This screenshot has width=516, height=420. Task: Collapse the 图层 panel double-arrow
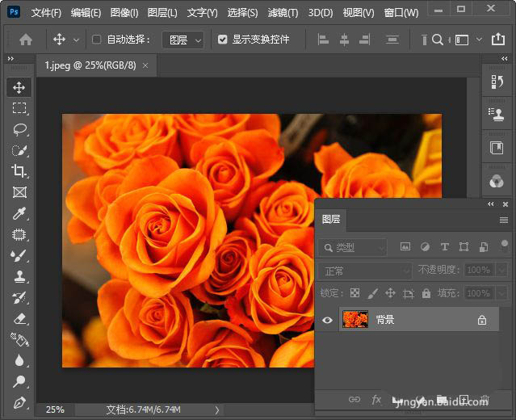[490, 204]
